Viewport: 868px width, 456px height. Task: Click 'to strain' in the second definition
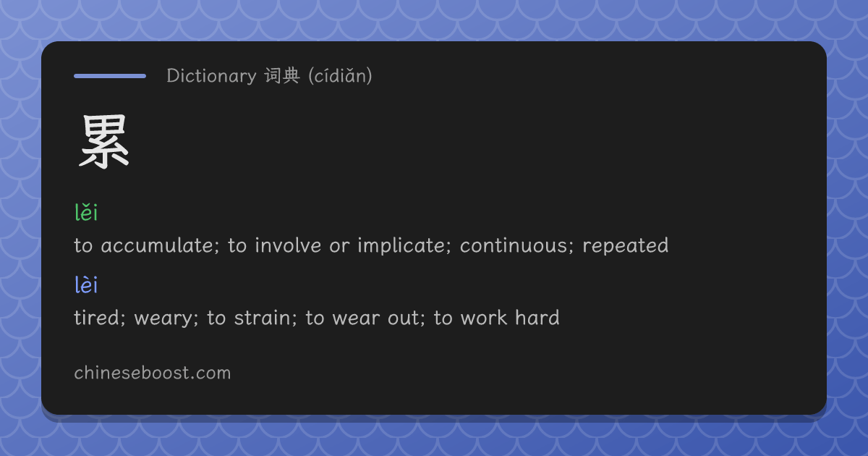pos(251,318)
